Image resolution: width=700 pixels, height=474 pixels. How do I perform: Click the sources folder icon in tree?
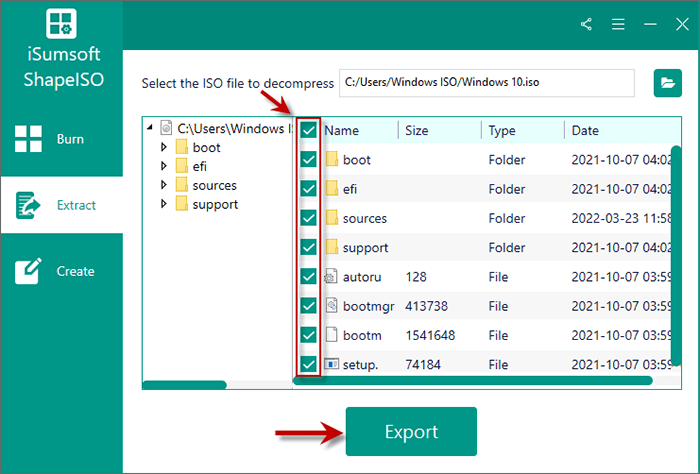tap(181, 185)
